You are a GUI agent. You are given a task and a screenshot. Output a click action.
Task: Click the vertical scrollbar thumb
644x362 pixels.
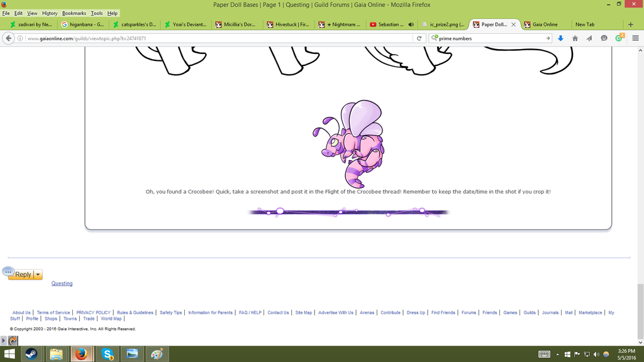tap(640, 311)
